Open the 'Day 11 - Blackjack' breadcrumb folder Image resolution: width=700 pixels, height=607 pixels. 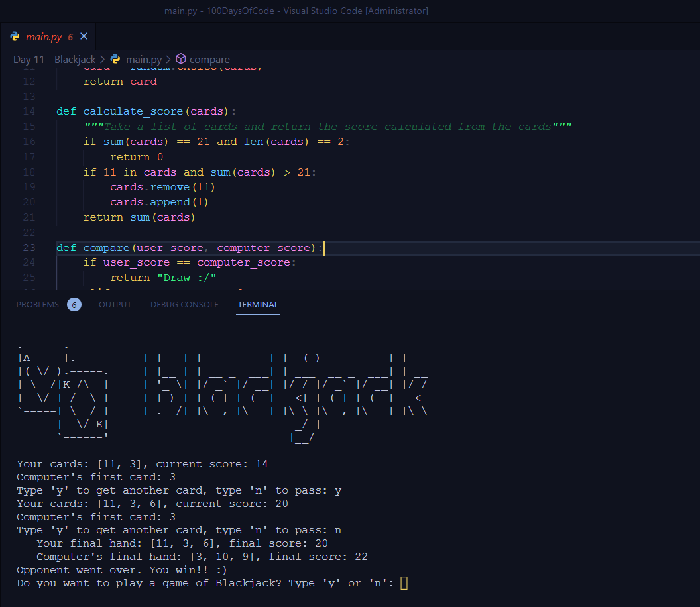click(x=54, y=60)
